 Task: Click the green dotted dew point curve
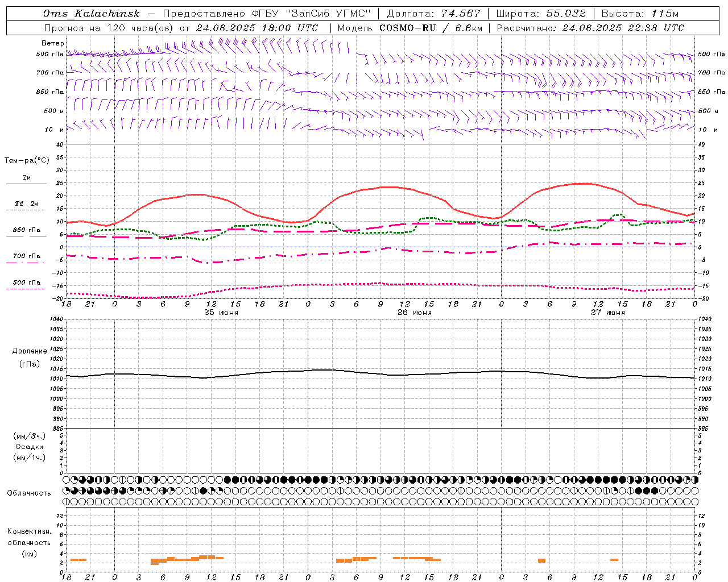(380, 232)
